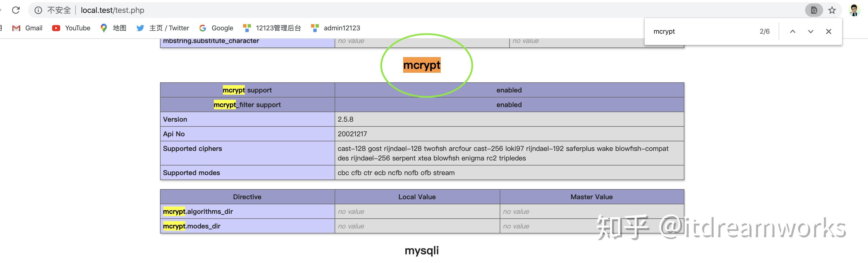
Task: Click the 'Master Value' column header
Action: click(x=591, y=197)
